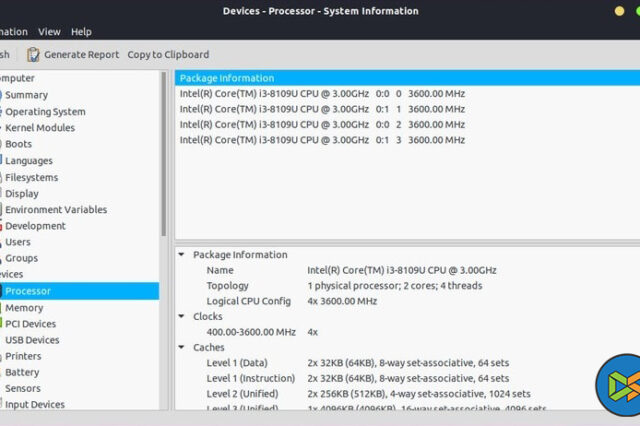Open the View menu
The height and width of the screenshot is (426, 640).
(x=49, y=32)
